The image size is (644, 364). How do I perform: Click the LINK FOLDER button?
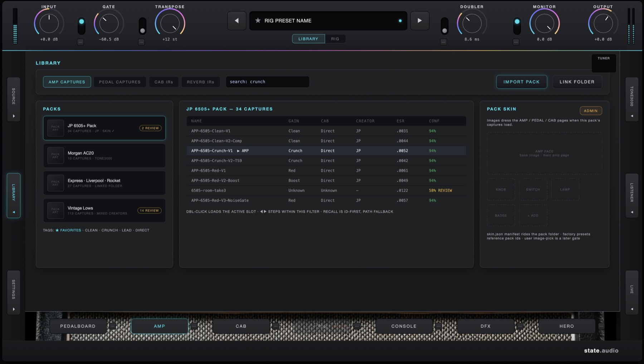[x=577, y=82]
